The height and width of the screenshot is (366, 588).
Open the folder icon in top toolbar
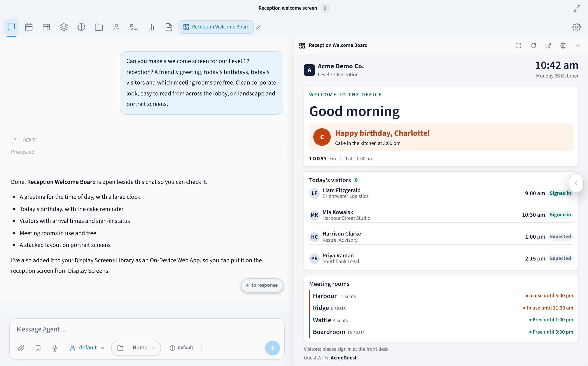point(99,27)
